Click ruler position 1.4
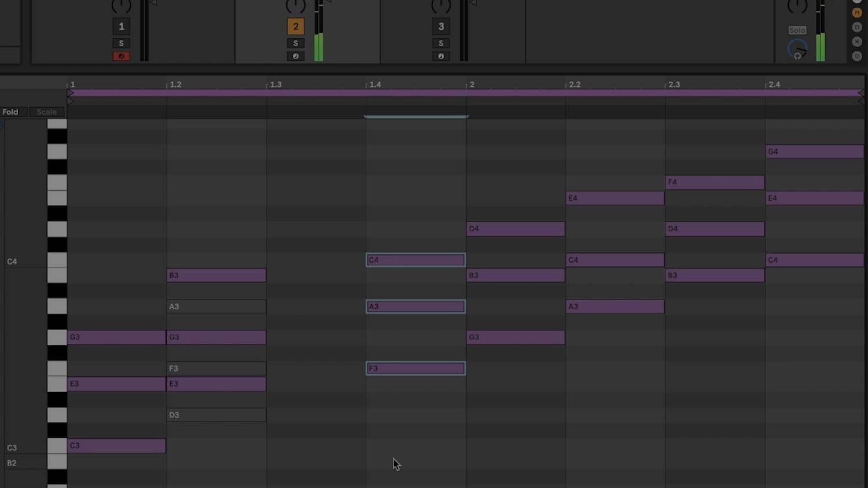This screenshot has height=488, width=868. 375,84
